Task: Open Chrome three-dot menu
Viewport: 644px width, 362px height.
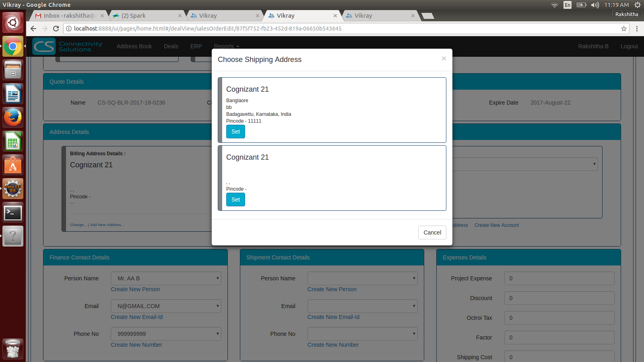Action: [637, 29]
